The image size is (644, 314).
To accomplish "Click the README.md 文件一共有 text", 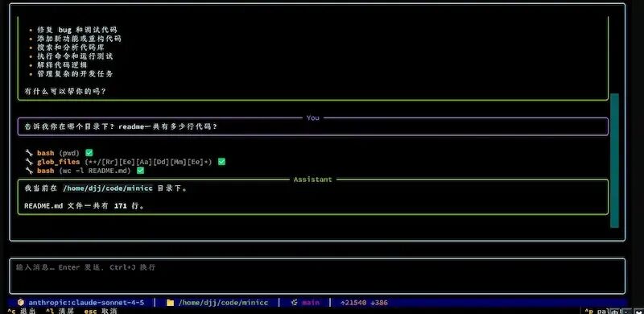I will [66, 206].
